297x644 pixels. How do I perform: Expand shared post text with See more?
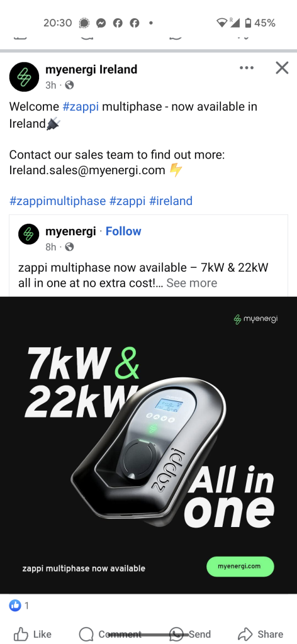191,283
